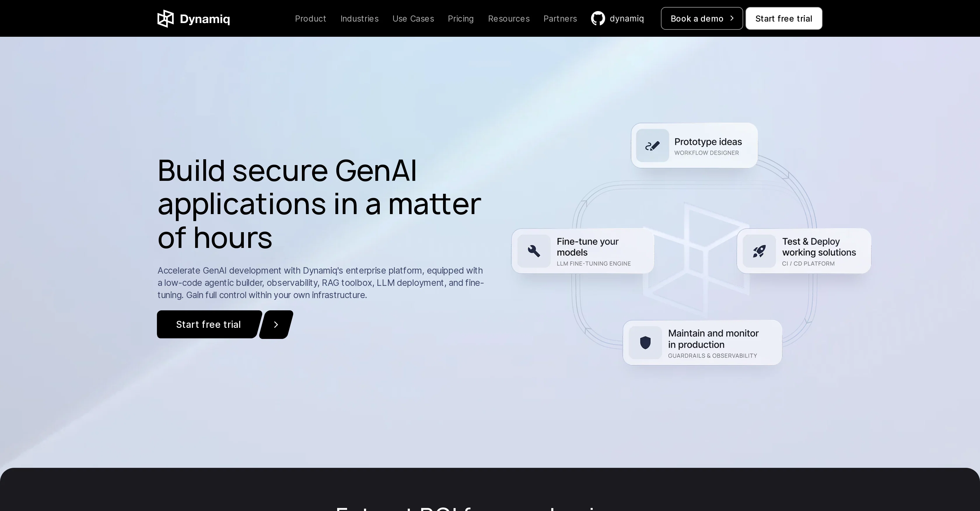
Task: Click the WORKFLOW DESIGNER label
Action: (706, 153)
